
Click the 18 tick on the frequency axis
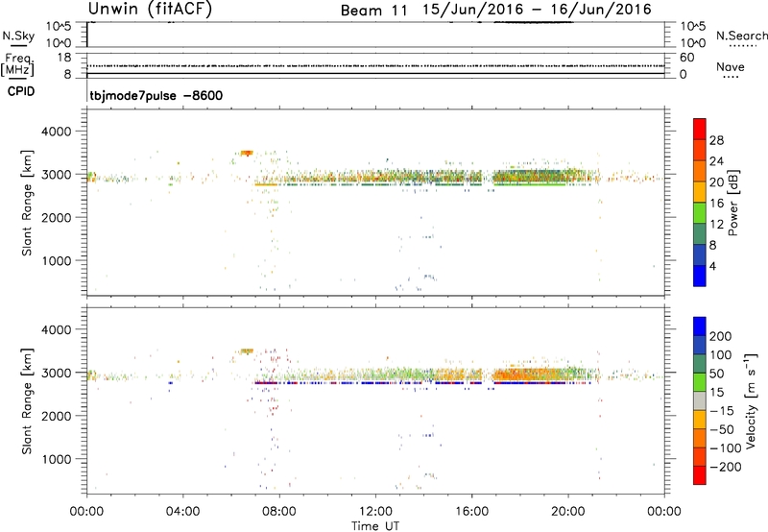tap(64, 58)
